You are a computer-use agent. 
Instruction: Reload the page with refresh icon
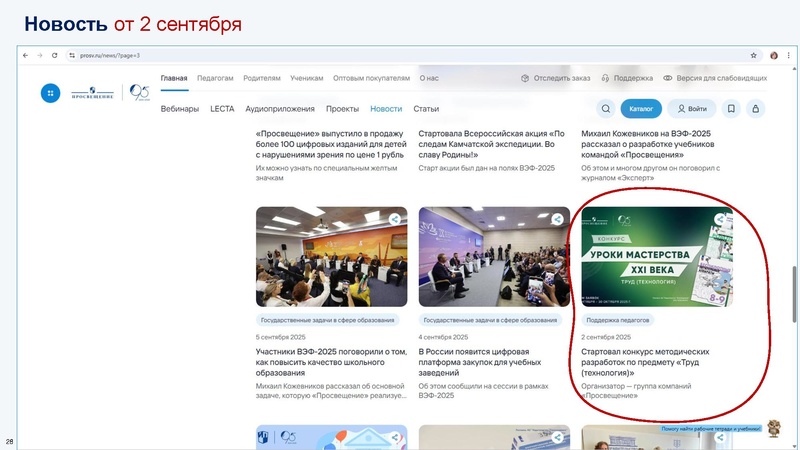[55, 55]
